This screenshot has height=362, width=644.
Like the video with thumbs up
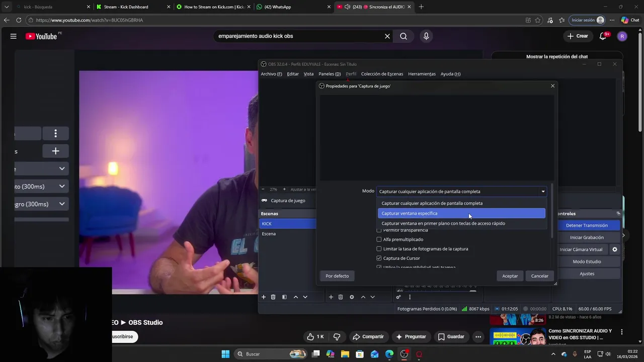[x=315, y=336]
